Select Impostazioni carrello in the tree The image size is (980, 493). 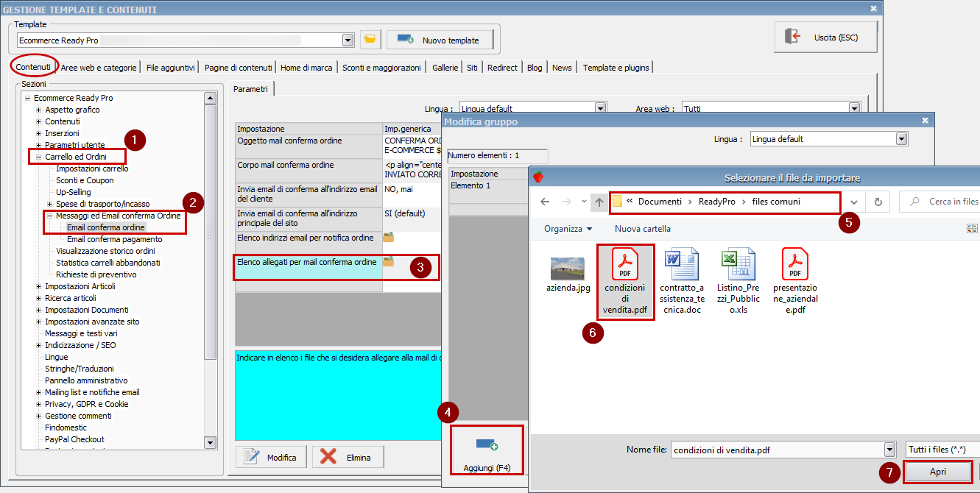point(92,169)
